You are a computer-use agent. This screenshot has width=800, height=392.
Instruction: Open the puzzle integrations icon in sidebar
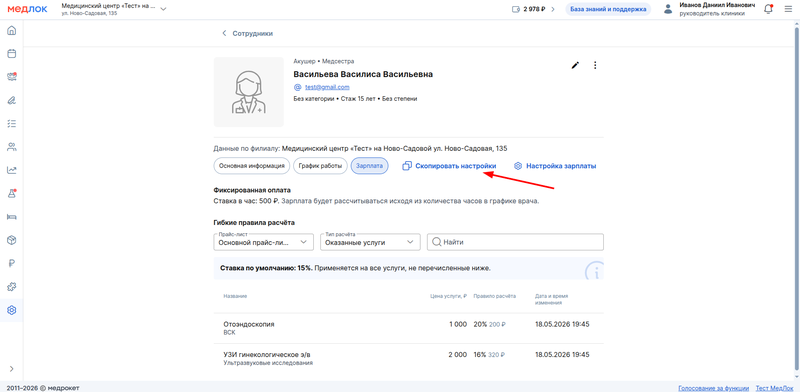coord(11,287)
